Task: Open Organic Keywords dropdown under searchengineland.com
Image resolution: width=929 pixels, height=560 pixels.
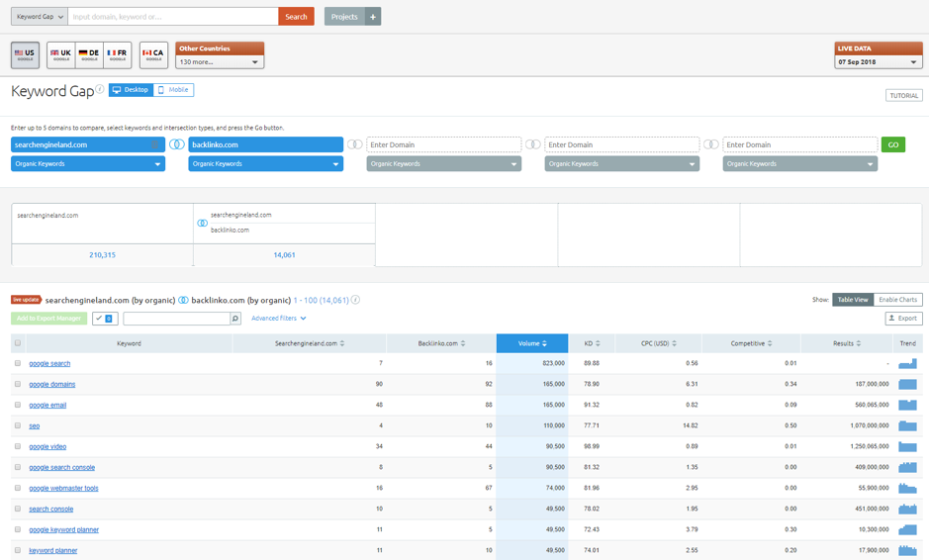Action: click(88, 163)
